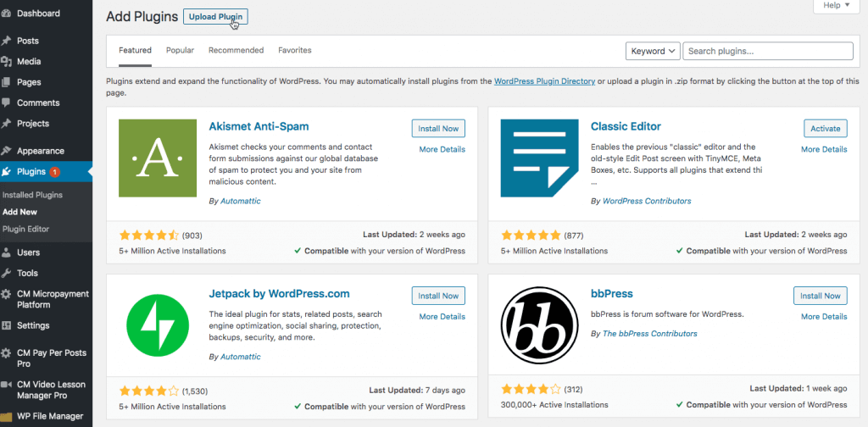Switch to the Recommended tab
868x427 pixels.
[236, 51]
